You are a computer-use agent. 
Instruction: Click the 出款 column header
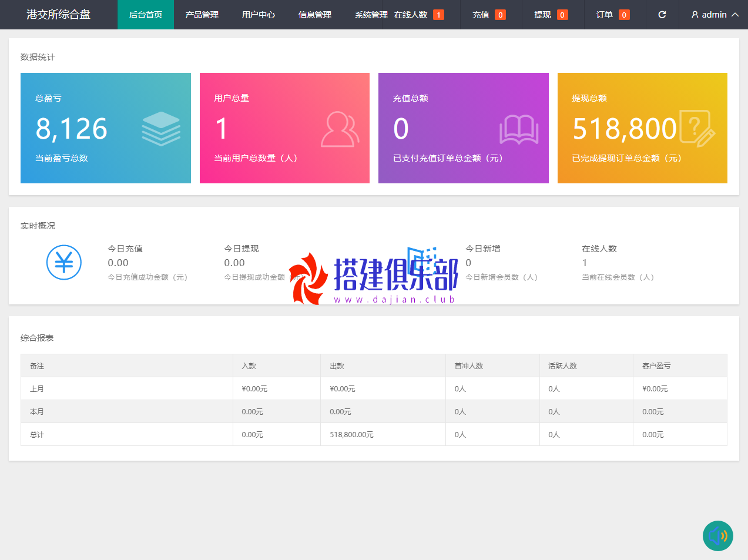pyautogui.click(x=337, y=365)
